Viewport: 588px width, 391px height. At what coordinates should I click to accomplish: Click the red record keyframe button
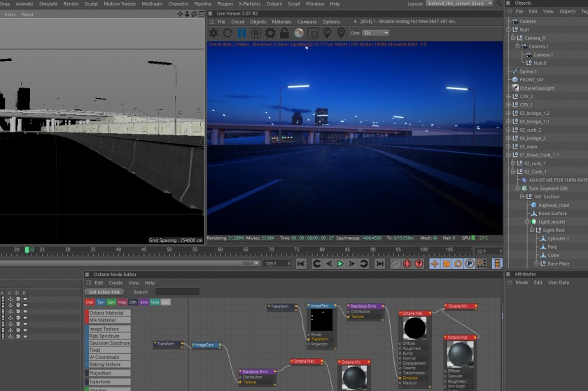[x=407, y=263]
